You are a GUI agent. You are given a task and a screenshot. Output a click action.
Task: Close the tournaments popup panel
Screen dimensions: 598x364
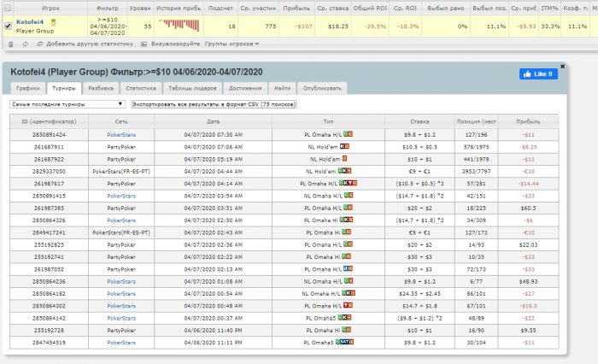pos(561,65)
